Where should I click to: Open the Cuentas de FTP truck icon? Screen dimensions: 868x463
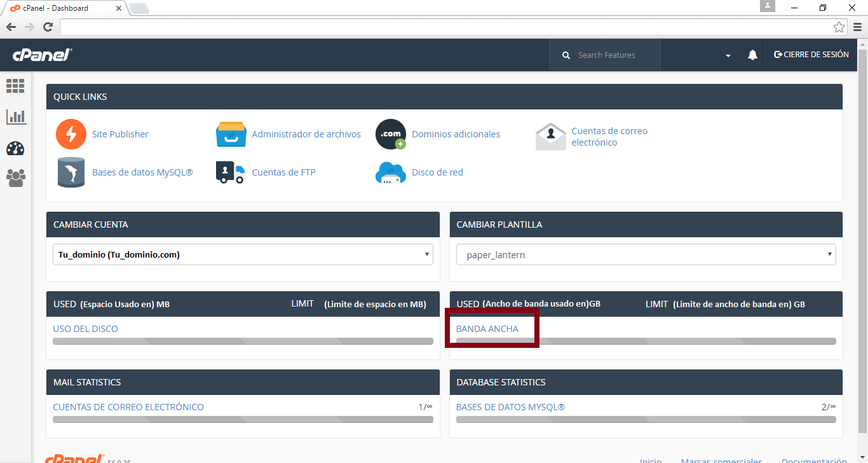[x=231, y=172]
